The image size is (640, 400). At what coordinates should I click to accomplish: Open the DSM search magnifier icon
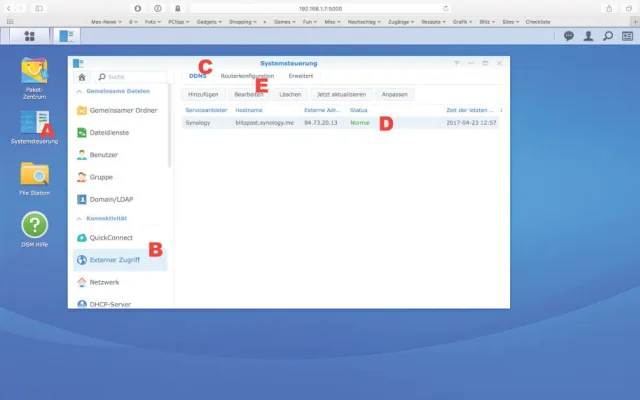[x=608, y=35]
